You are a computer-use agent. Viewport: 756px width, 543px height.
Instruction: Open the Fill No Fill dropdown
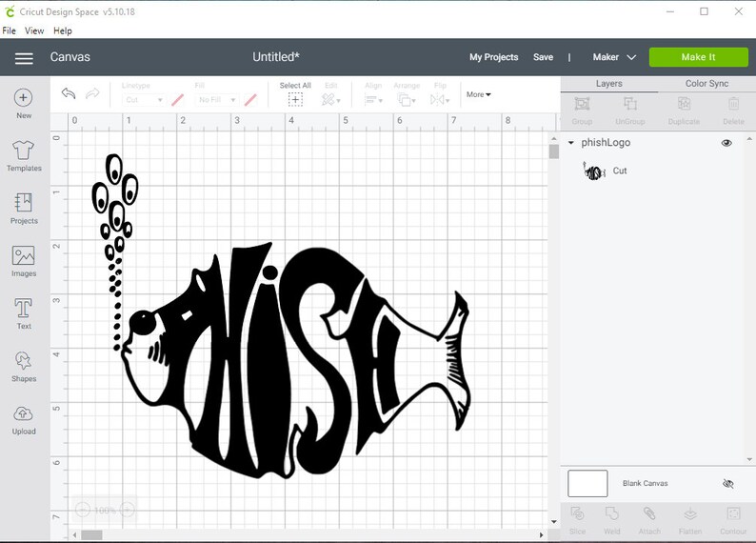(217, 100)
